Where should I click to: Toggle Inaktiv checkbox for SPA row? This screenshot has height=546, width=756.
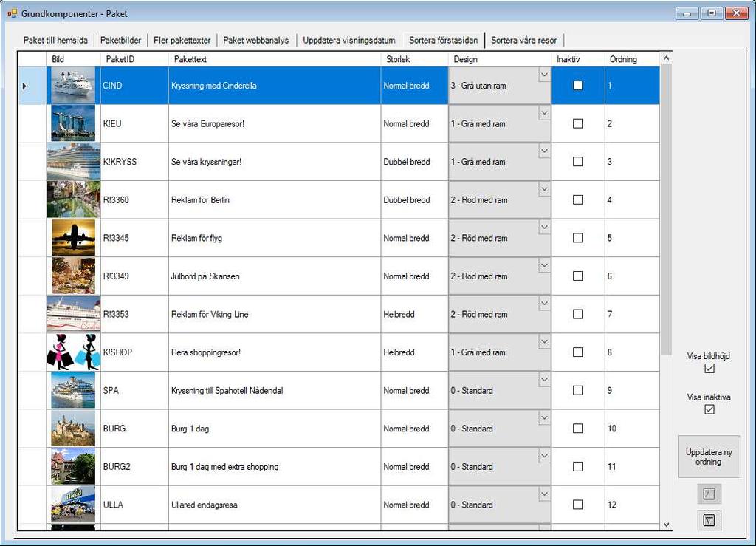coord(577,390)
